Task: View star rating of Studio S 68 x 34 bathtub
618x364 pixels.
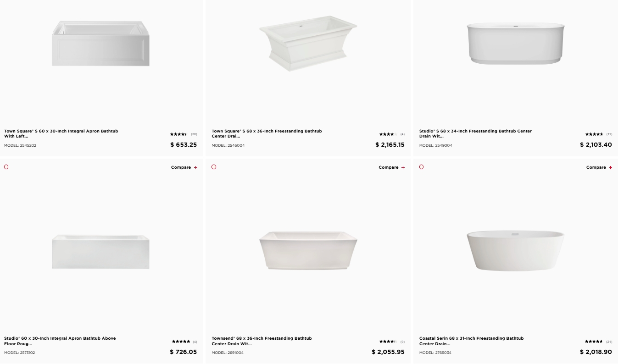Action: [594, 134]
